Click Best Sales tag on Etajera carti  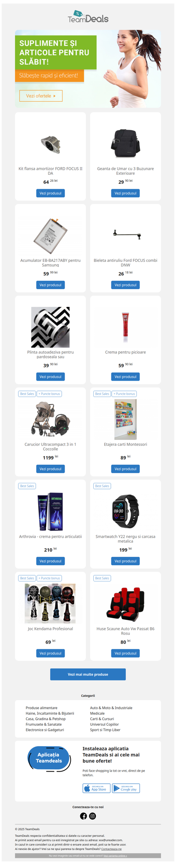pyautogui.click(x=102, y=394)
